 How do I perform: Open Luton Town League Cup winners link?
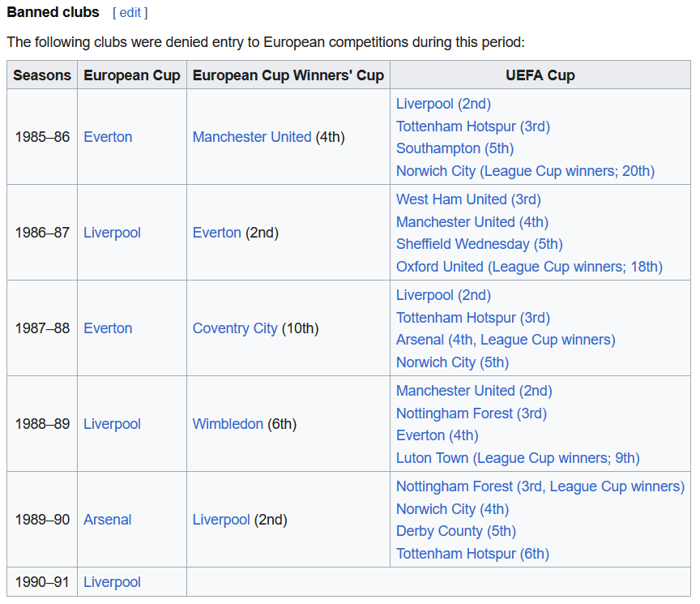[518, 458]
